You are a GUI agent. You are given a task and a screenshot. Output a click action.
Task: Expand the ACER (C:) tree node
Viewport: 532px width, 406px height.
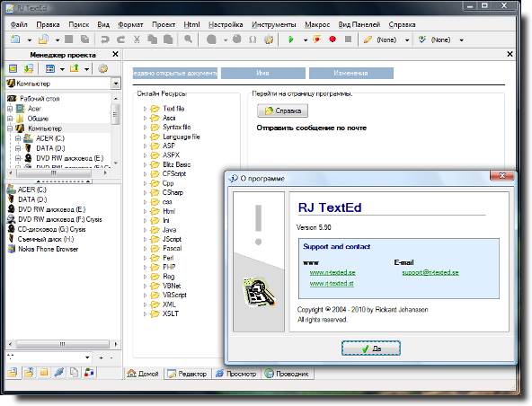tap(18, 138)
